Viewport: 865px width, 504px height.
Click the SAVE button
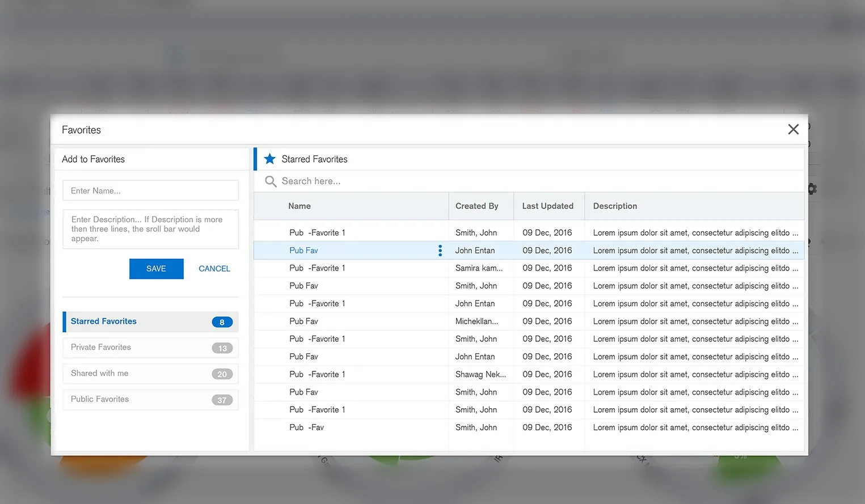156,269
